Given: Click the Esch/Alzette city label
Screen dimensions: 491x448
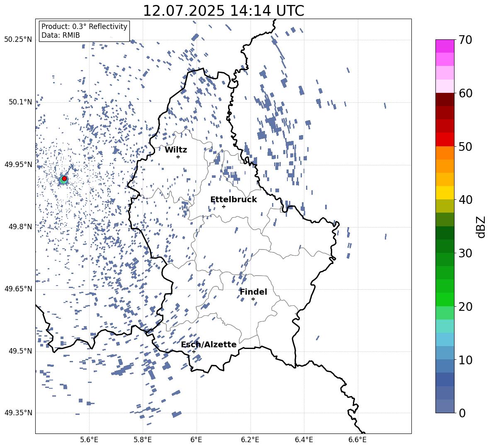Looking at the screenshot, I should 209,344.
